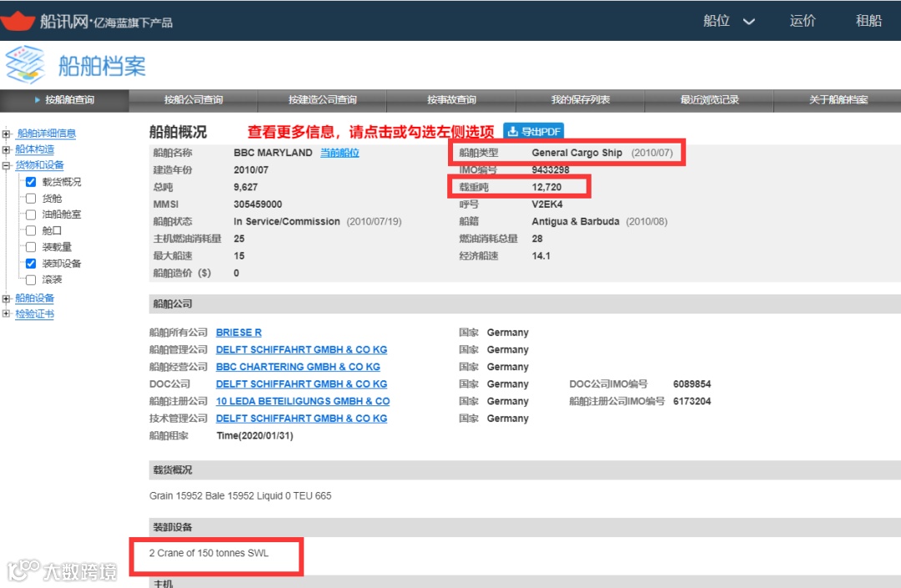
Task: Click the red ship logo icon
Action: click(x=18, y=21)
